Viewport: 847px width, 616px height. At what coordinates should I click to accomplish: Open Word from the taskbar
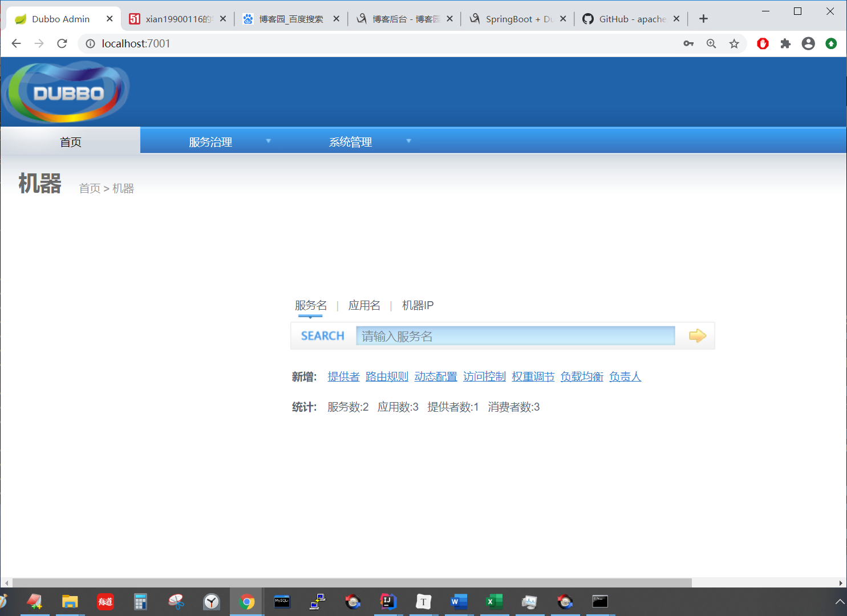point(459,602)
